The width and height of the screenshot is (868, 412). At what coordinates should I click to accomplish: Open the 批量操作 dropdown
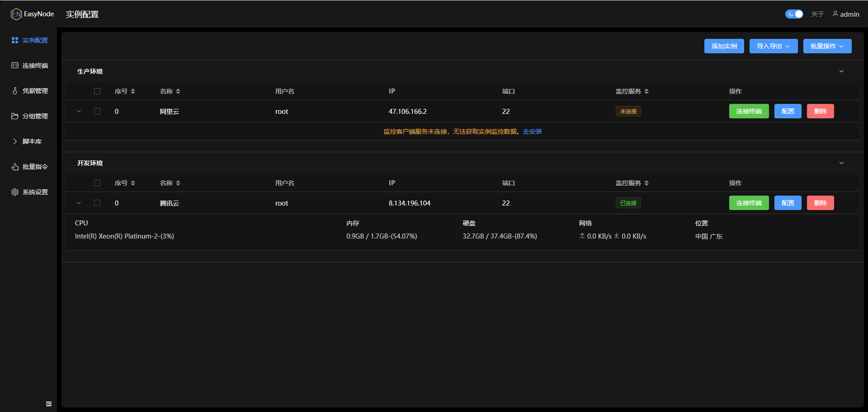tap(827, 46)
